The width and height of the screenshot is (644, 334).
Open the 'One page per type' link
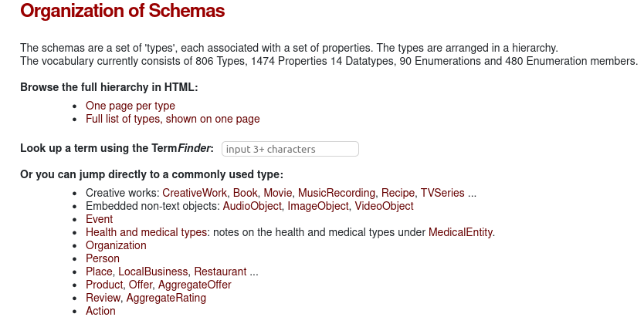click(x=130, y=106)
